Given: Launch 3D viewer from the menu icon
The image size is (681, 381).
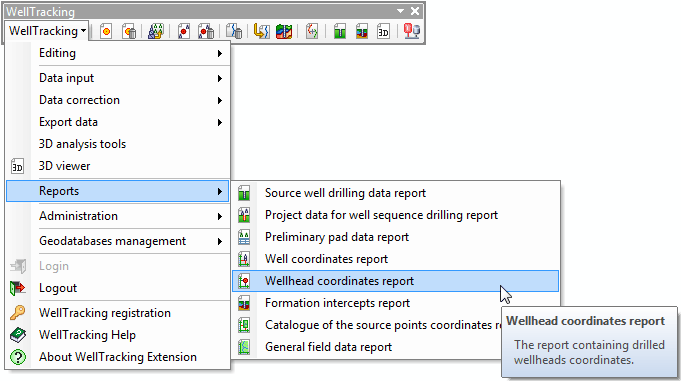Looking at the screenshot, I should click(17, 166).
